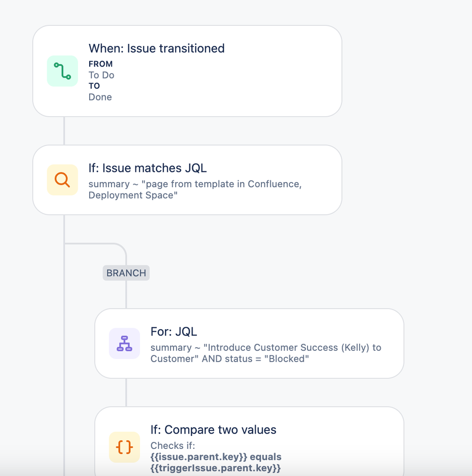This screenshot has height=476, width=472.
Task: Select the 'If: Issue matches JQL' title
Action: (x=148, y=168)
